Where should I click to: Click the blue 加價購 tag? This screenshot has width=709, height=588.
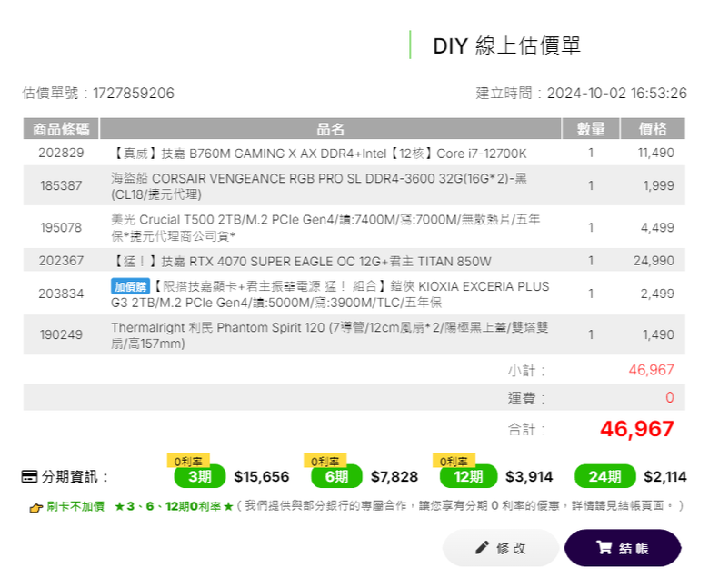pos(130,286)
